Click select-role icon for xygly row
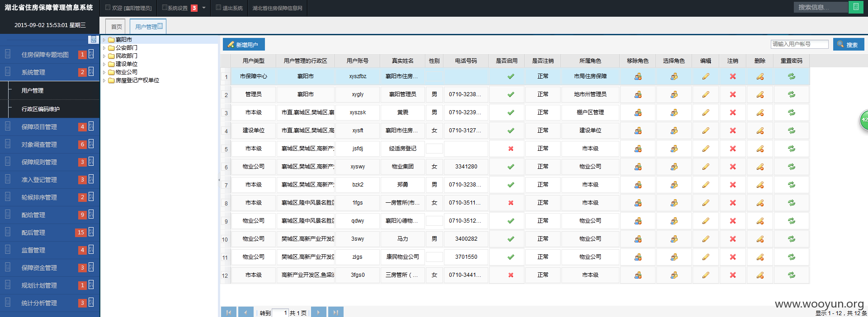 674,94
